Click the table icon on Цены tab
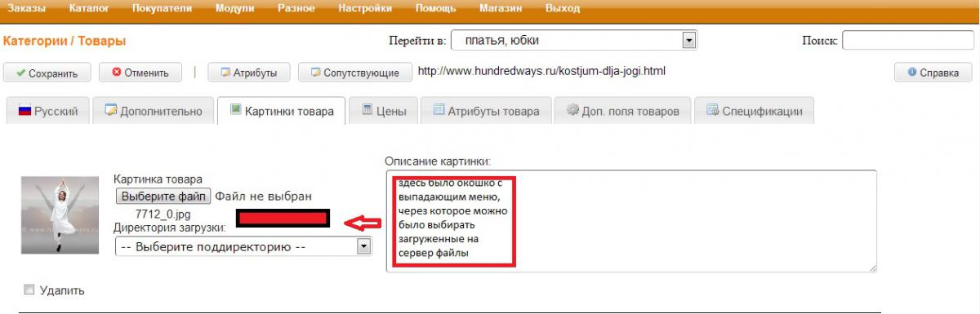This screenshot has height=314, width=980. click(367, 109)
